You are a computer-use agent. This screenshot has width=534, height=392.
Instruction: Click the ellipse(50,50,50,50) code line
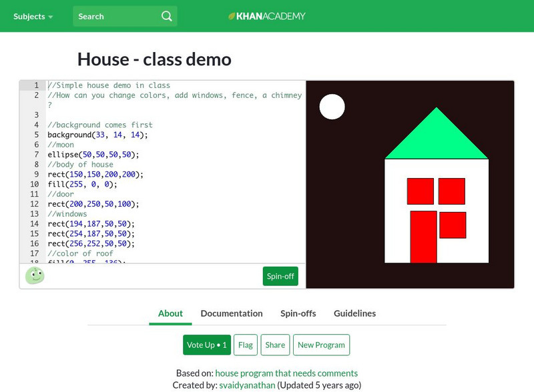click(93, 155)
